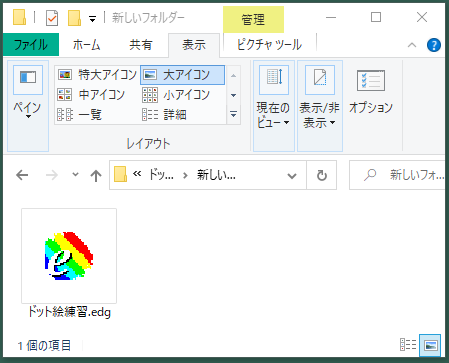
Task: Switch to large icons view in status bar
Action: pyautogui.click(x=430, y=345)
